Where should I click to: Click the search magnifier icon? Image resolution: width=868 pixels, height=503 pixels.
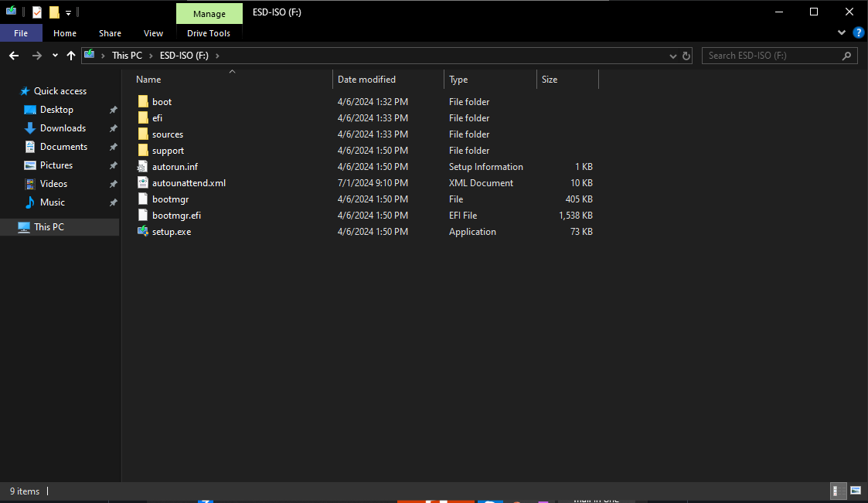point(847,56)
